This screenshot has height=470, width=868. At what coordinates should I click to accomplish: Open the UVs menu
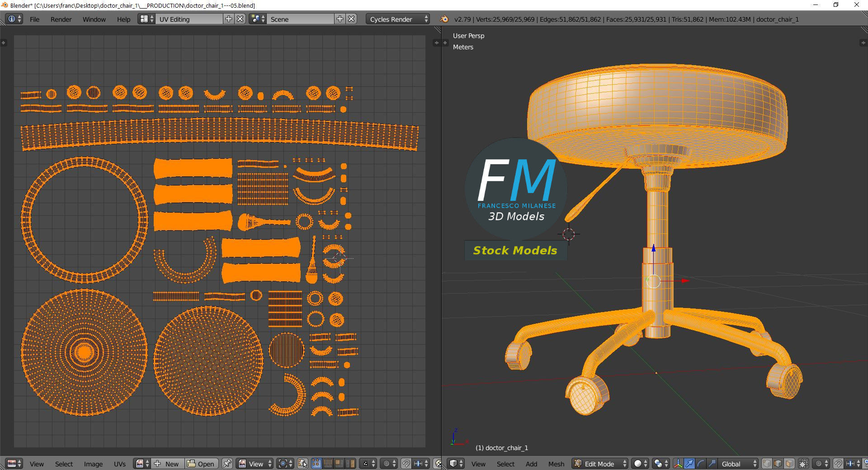tap(120, 464)
